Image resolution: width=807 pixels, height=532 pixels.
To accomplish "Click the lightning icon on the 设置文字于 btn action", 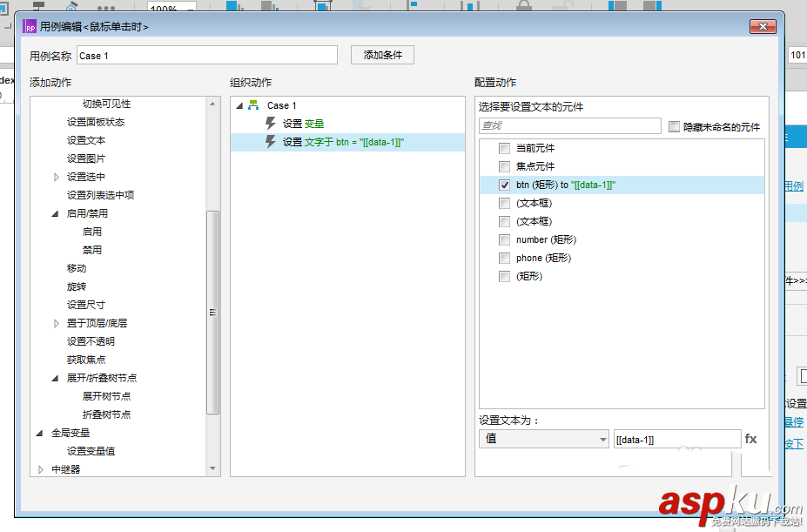I will (270, 143).
